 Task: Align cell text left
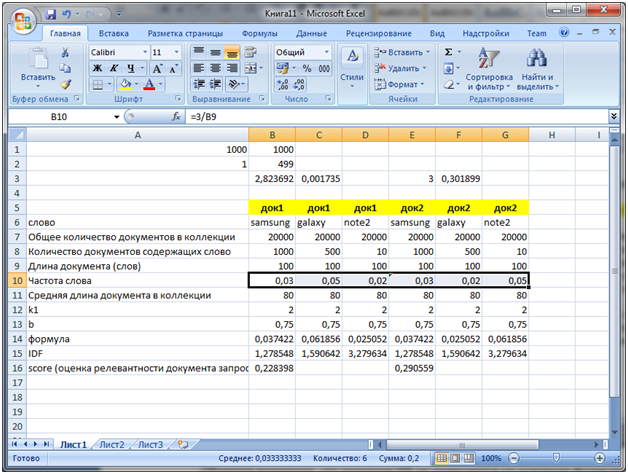[199, 68]
